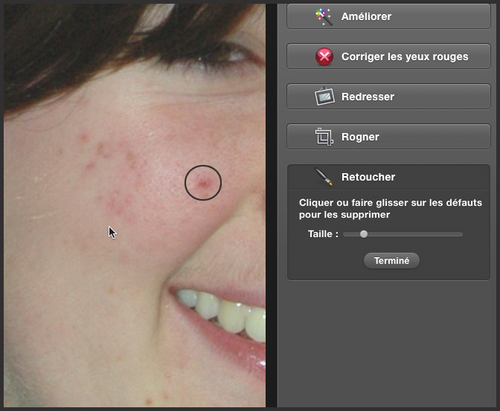Click the magic wand Améliorer icon
500x411 pixels.
(324, 16)
